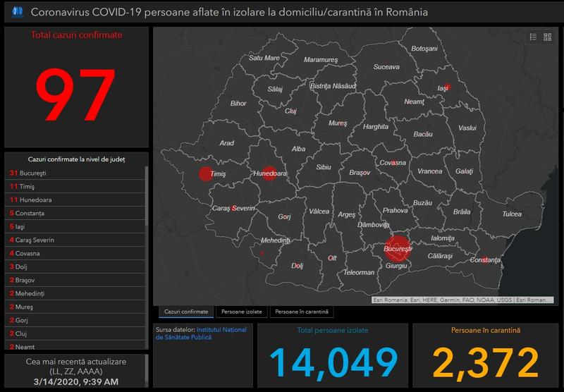Select the 2 Brașov list row
The height and width of the screenshot is (392, 564).
tap(75, 280)
